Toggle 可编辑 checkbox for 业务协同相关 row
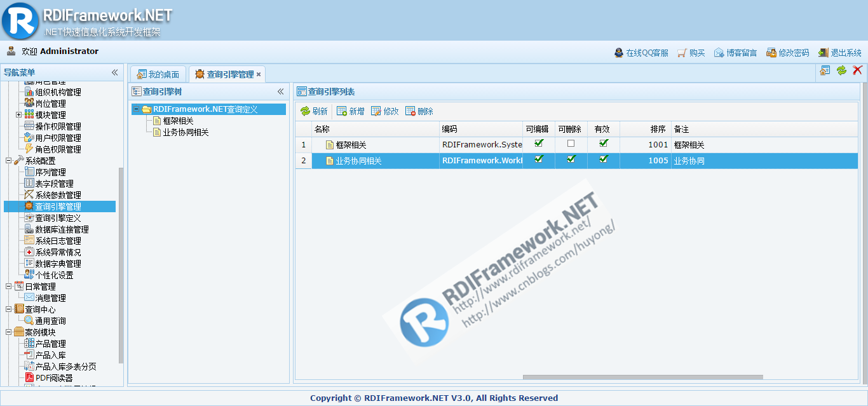Image resolution: width=868 pixels, height=406 pixels. [539, 159]
